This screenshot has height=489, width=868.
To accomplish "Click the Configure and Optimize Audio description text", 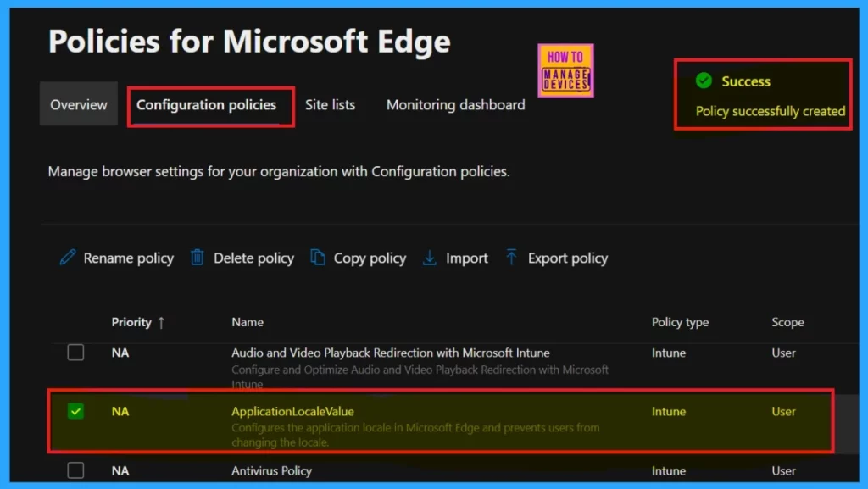I will coord(420,376).
